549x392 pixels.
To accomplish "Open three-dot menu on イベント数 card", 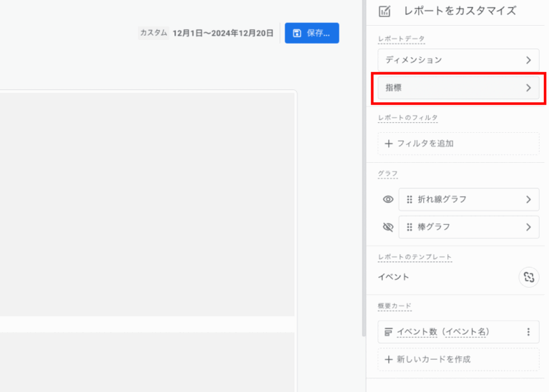I will tap(528, 332).
